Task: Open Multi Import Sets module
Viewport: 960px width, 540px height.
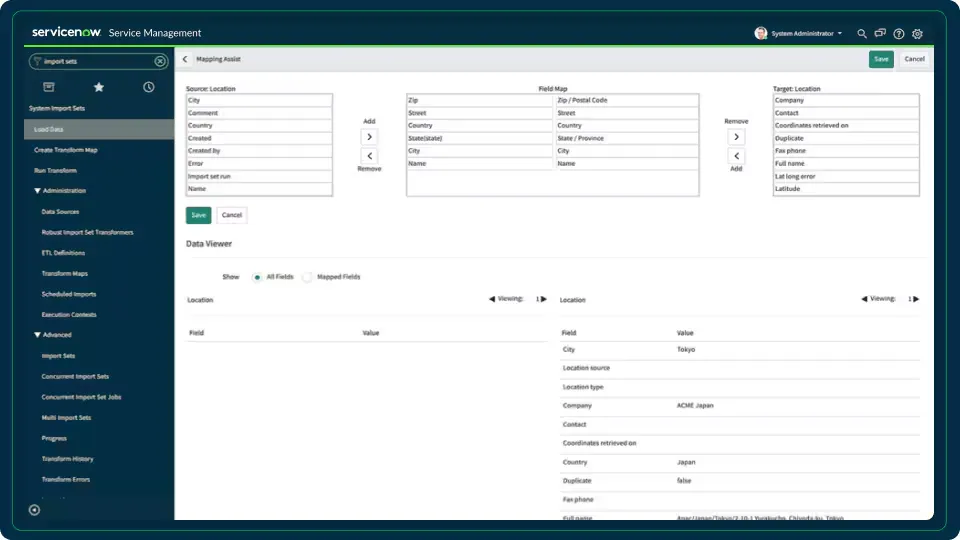Action: pyautogui.click(x=66, y=418)
